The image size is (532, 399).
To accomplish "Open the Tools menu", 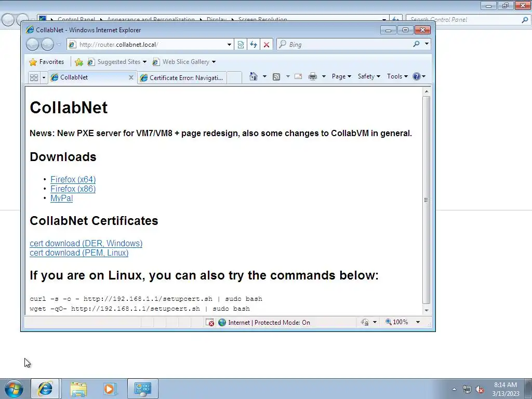I will point(397,76).
